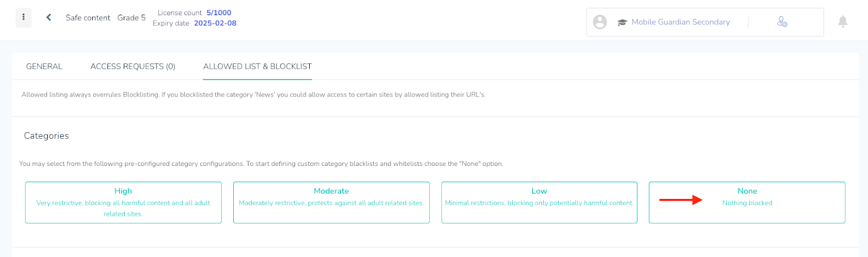Go back using the left chevron arrow

49,17
